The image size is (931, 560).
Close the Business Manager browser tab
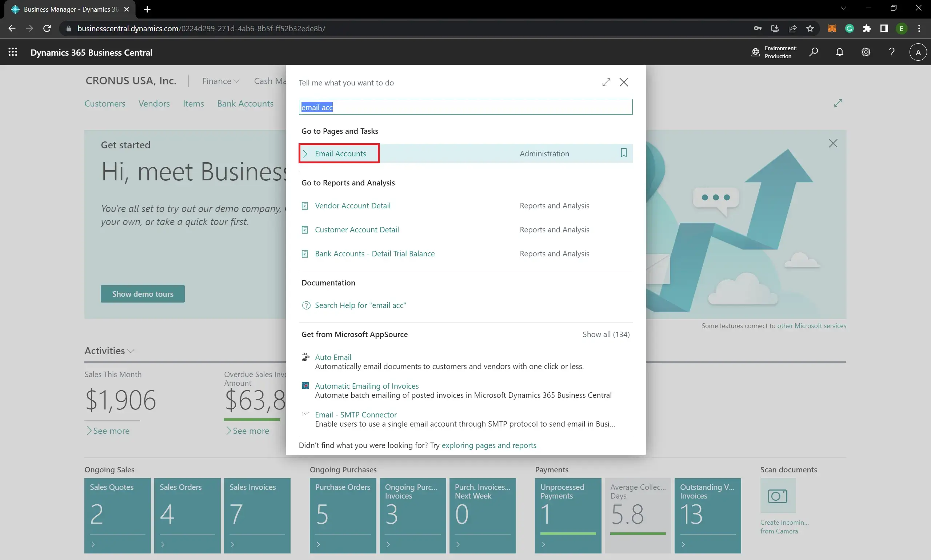coord(127,9)
